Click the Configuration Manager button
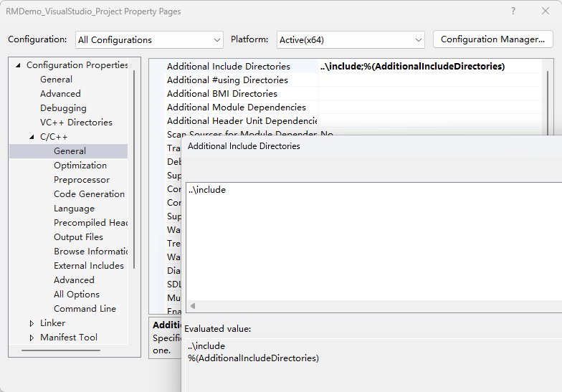Viewport: 562px width, 392px height. [492, 39]
